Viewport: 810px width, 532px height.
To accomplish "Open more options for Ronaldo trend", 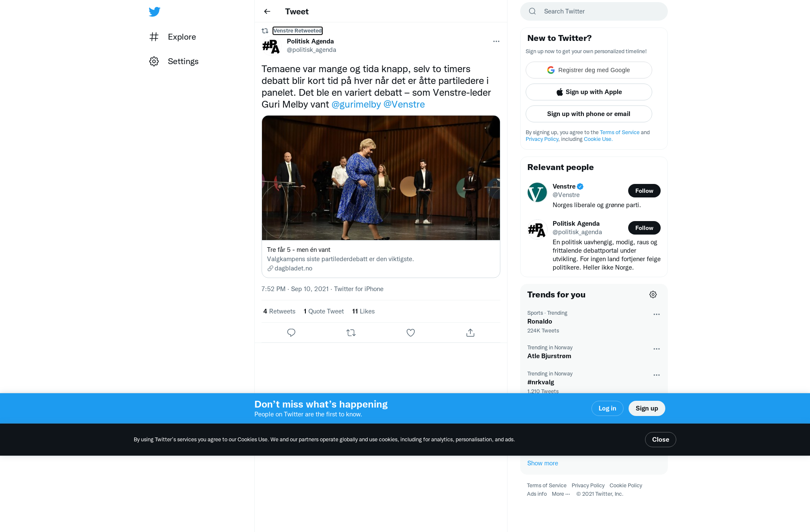I will click(656, 314).
